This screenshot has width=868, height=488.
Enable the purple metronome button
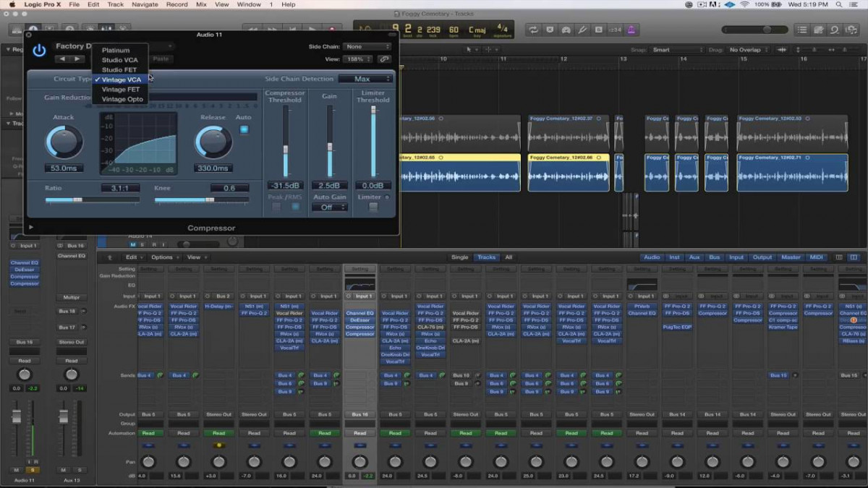pos(631,30)
